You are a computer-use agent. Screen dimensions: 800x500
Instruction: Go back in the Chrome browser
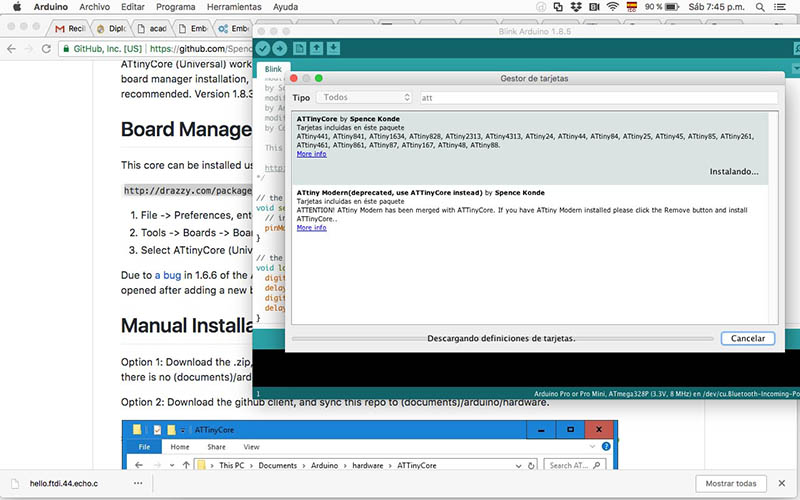pyautogui.click(x=11, y=49)
